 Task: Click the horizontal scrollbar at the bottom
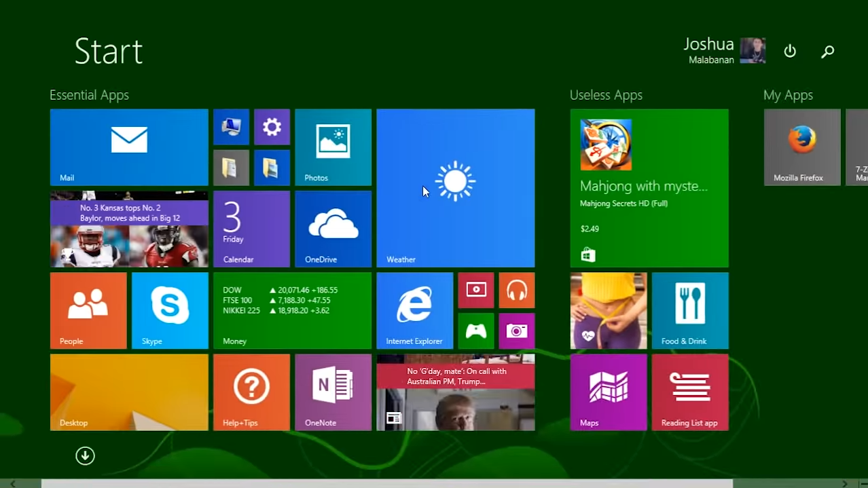pos(387,483)
